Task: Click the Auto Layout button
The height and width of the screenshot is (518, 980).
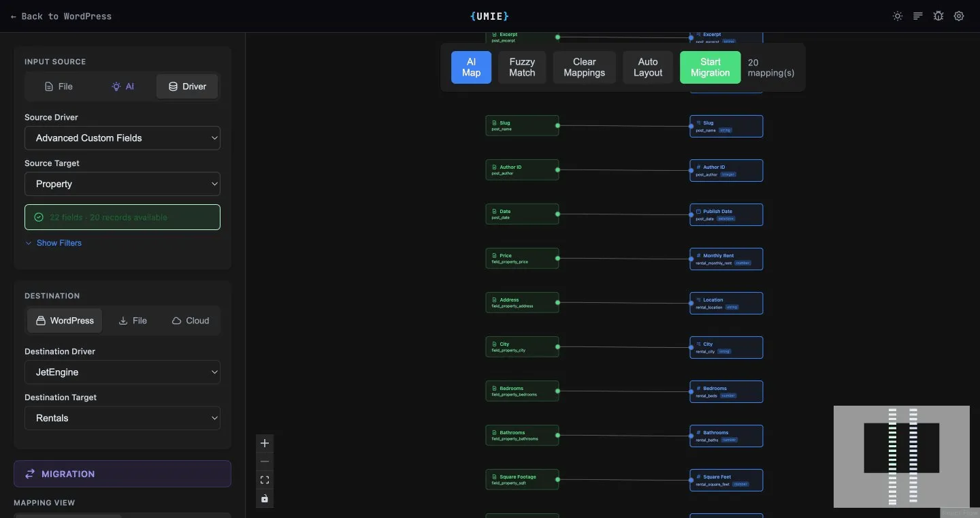Action: click(648, 67)
